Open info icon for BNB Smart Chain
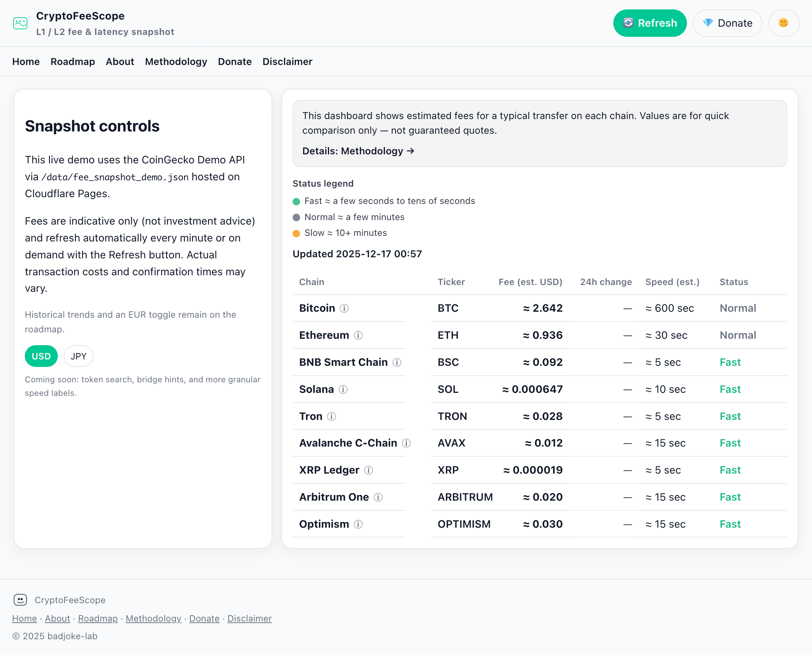The image size is (812, 655). [397, 362]
